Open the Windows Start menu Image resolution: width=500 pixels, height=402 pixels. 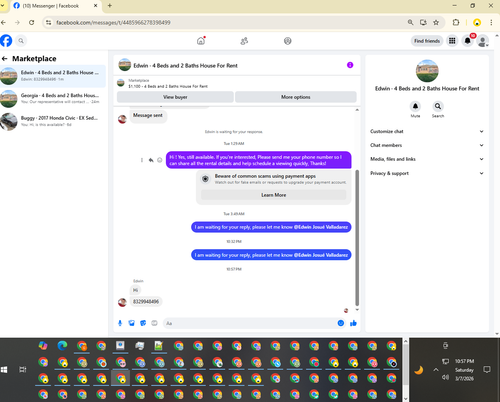(4, 370)
